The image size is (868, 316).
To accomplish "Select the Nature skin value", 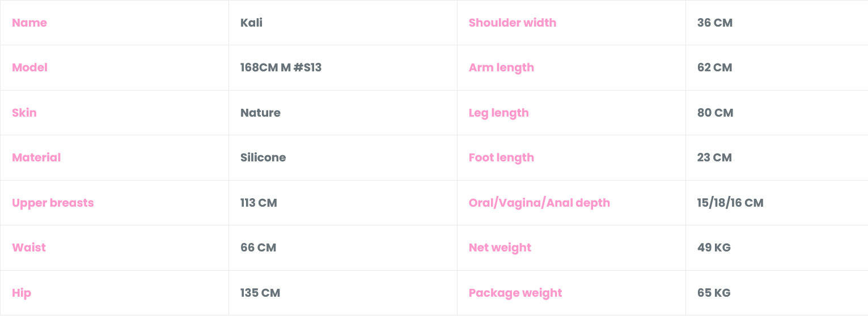I will 260,113.
